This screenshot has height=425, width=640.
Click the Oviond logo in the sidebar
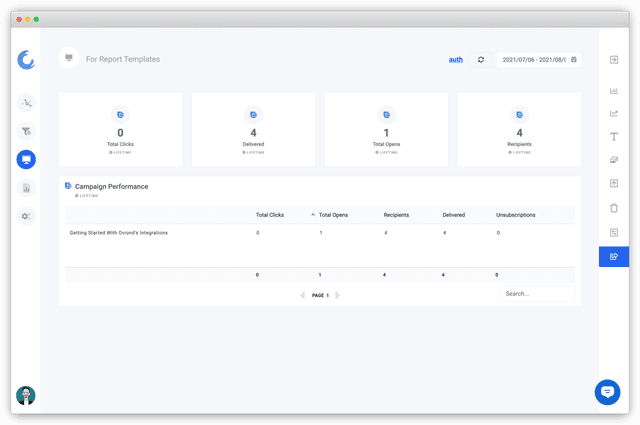point(26,60)
